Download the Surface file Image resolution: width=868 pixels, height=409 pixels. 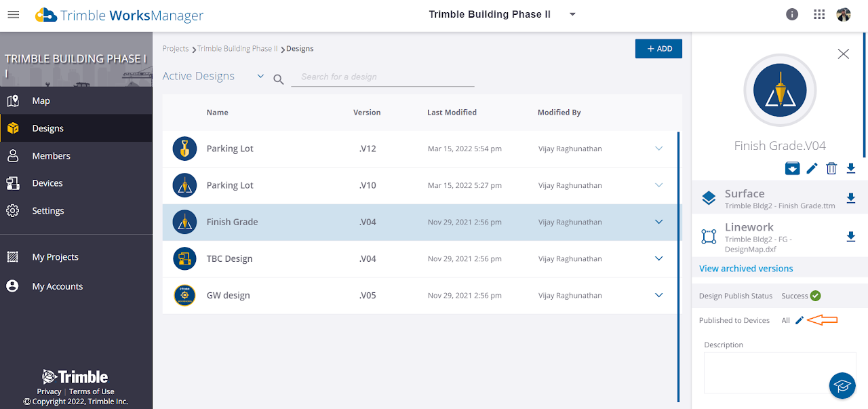pyautogui.click(x=851, y=198)
